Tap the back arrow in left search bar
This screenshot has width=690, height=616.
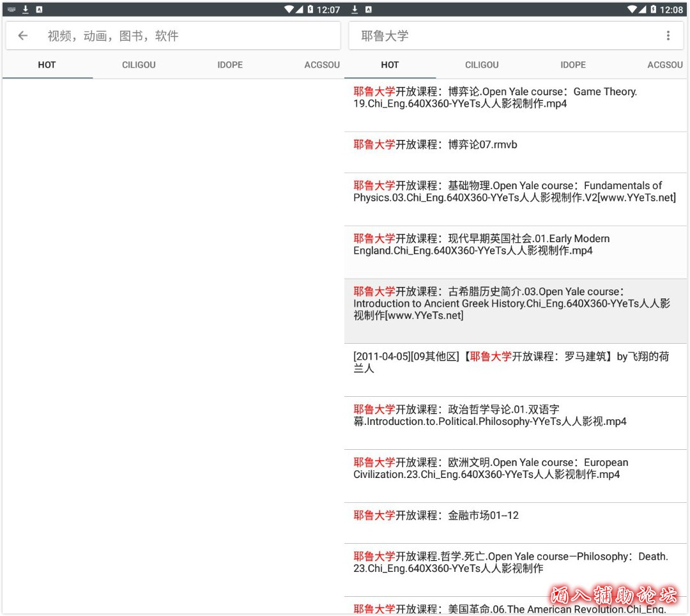click(23, 36)
